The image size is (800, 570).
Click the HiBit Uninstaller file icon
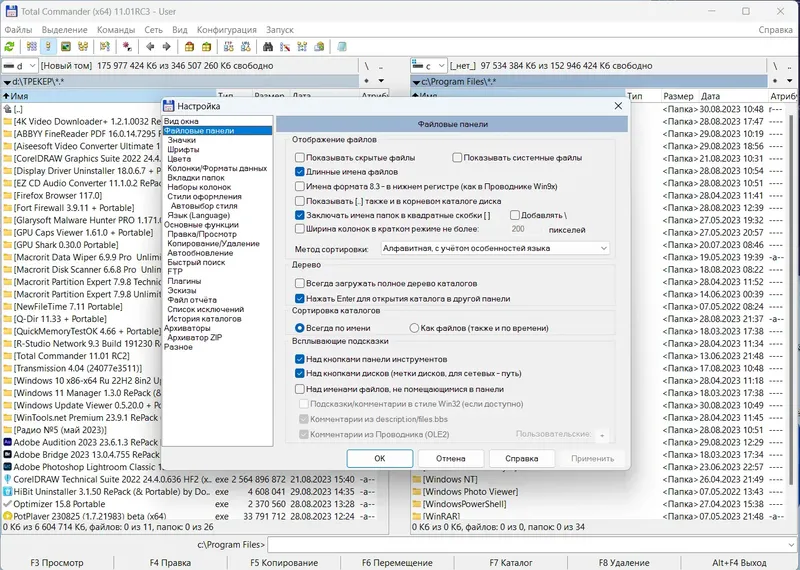(7, 492)
